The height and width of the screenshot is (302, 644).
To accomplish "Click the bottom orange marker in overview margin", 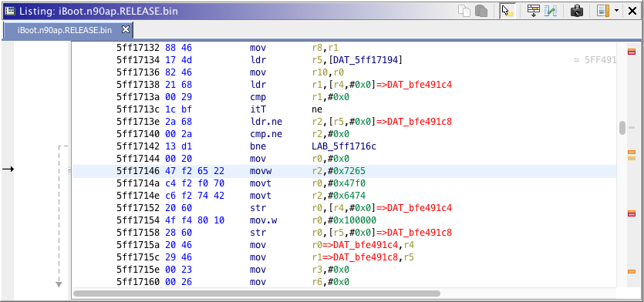I will tap(631, 271).
